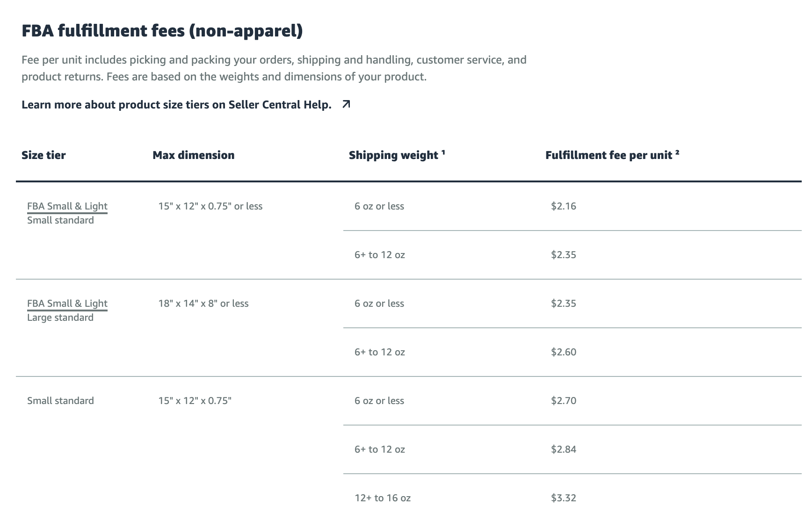This screenshot has width=812, height=520.
Task: Click the 'Max dimension' column header
Action: [x=194, y=155]
